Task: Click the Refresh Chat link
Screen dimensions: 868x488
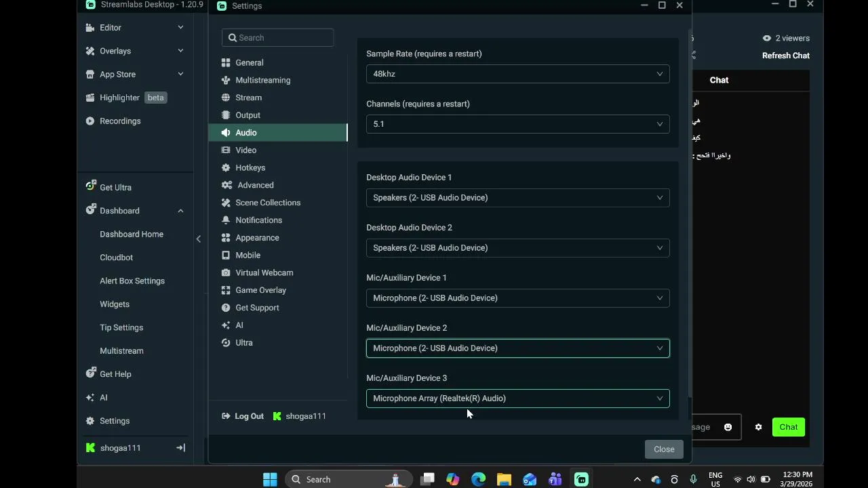Action: pyautogui.click(x=786, y=56)
